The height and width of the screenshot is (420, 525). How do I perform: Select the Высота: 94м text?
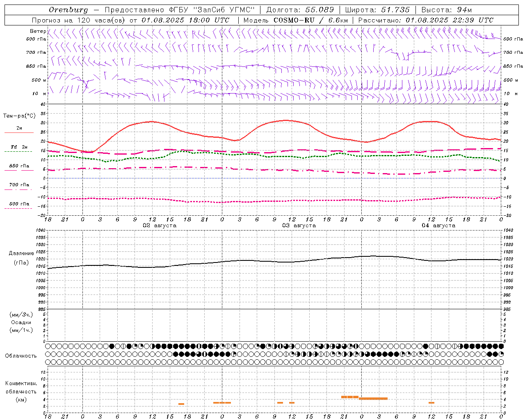pyautogui.click(x=447, y=10)
